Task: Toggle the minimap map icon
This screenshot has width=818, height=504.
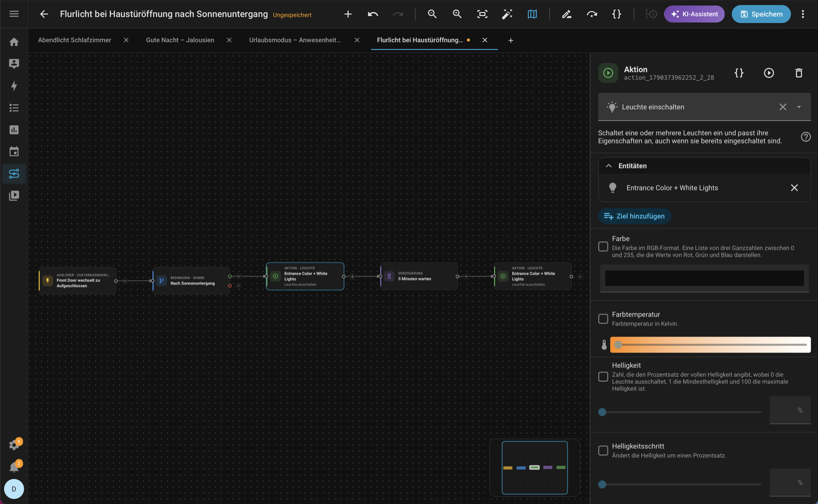Action: click(532, 14)
